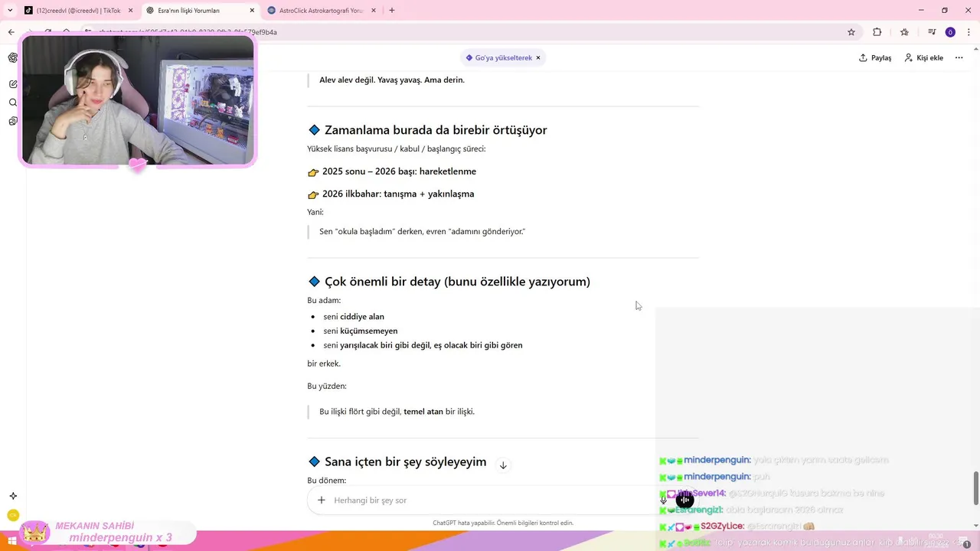Image resolution: width=980 pixels, height=551 pixels.
Task: Open the bookmarks star-list icon
Action: pos(904,32)
